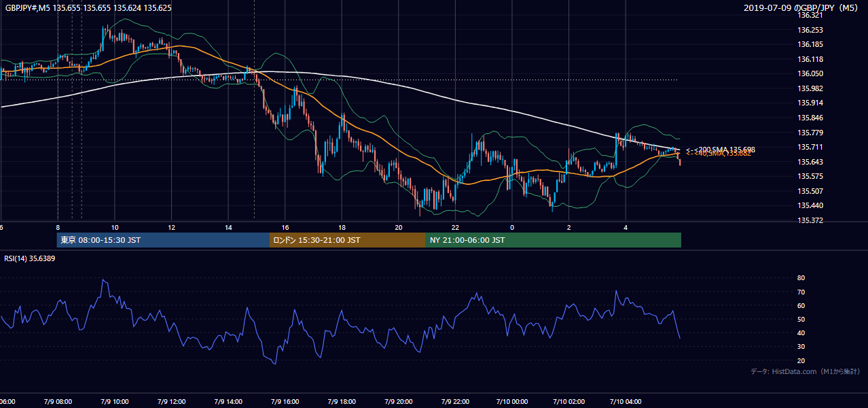Click bottom date label 7/9 14:00
Screen dimensions: 868x408
228,402
